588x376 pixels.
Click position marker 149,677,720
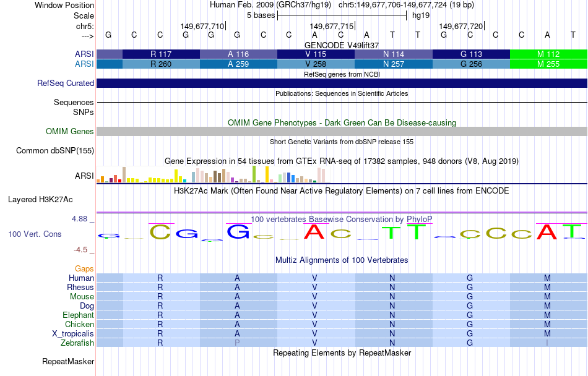click(x=461, y=26)
